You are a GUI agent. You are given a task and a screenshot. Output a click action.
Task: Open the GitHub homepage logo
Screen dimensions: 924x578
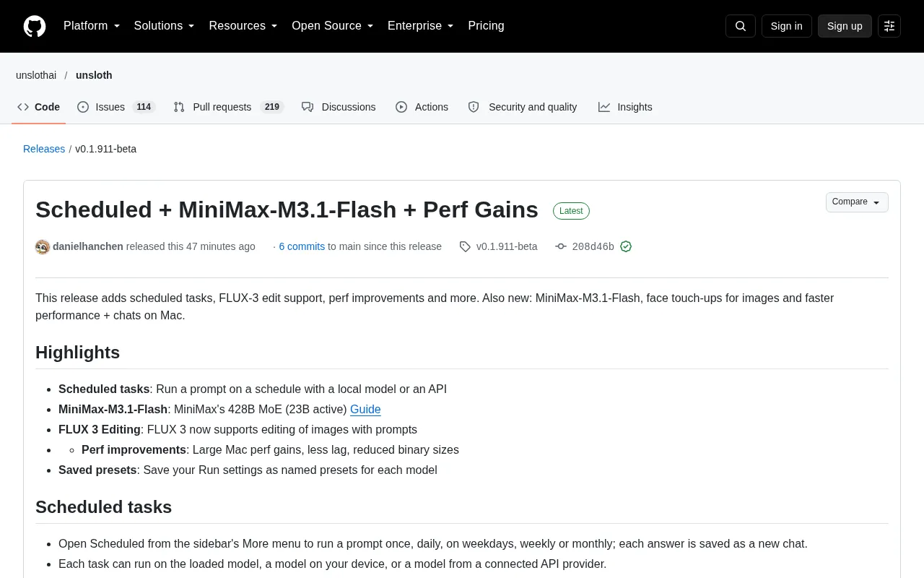pyautogui.click(x=35, y=26)
